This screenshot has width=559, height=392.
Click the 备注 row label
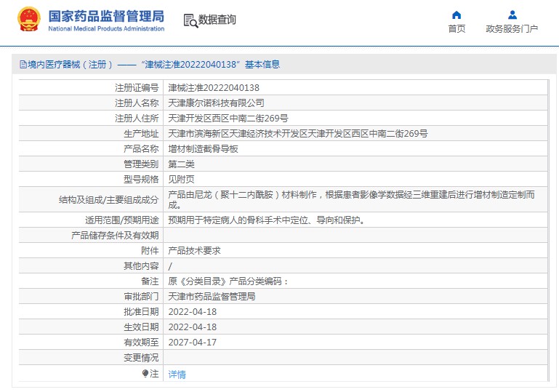[x=150, y=281]
